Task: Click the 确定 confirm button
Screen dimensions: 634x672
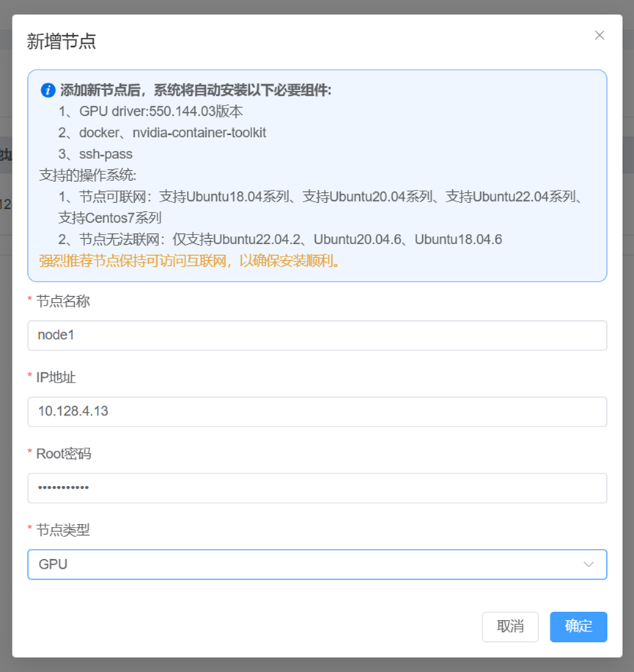Action: [578, 627]
